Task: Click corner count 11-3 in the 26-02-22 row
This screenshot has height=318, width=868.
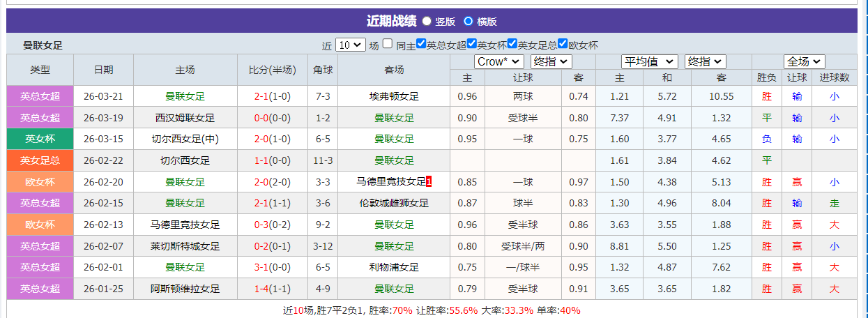Action: tap(323, 160)
